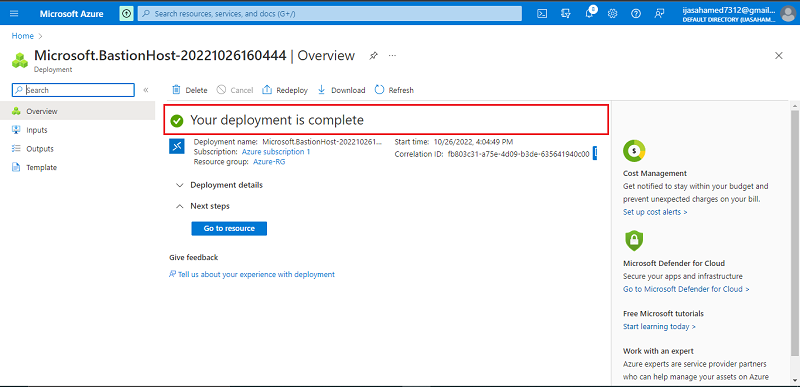The image size is (800, 387).
Task: Click the Go to resource button
Action: click(229, 228)
